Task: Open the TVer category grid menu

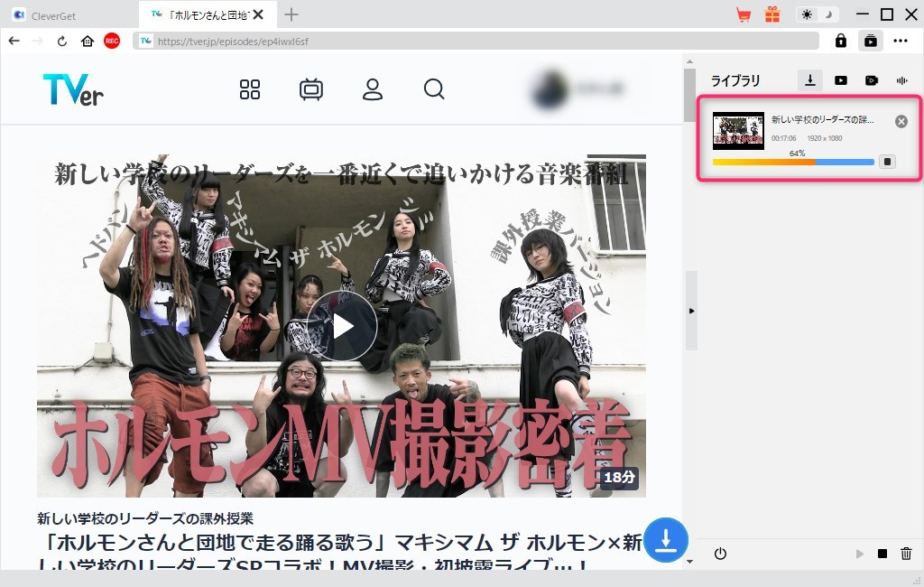Action: (x=250, y=89)
